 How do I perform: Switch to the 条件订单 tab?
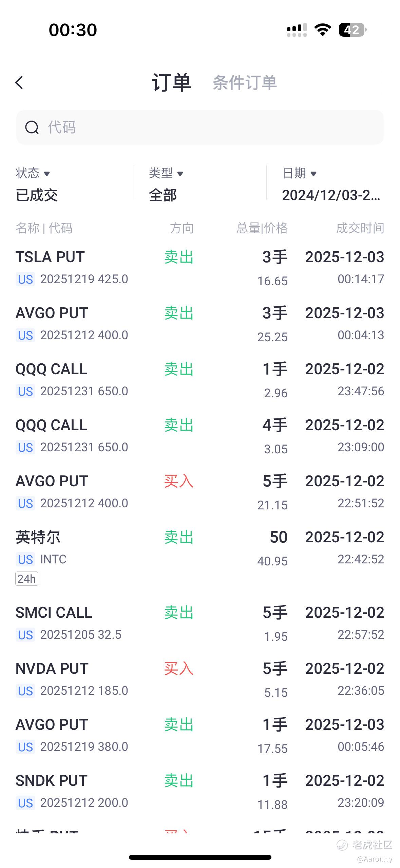tap(245, 83)
